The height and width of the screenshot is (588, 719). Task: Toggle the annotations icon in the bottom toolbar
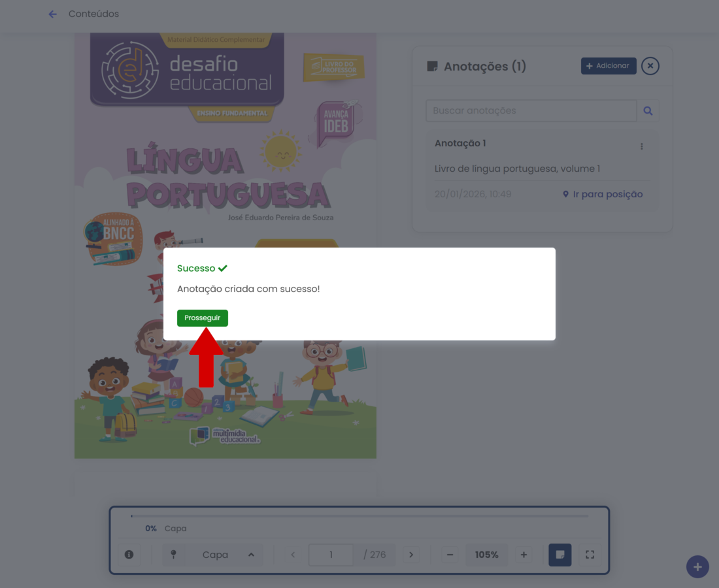pyautogui.click(x=560, y=554)
